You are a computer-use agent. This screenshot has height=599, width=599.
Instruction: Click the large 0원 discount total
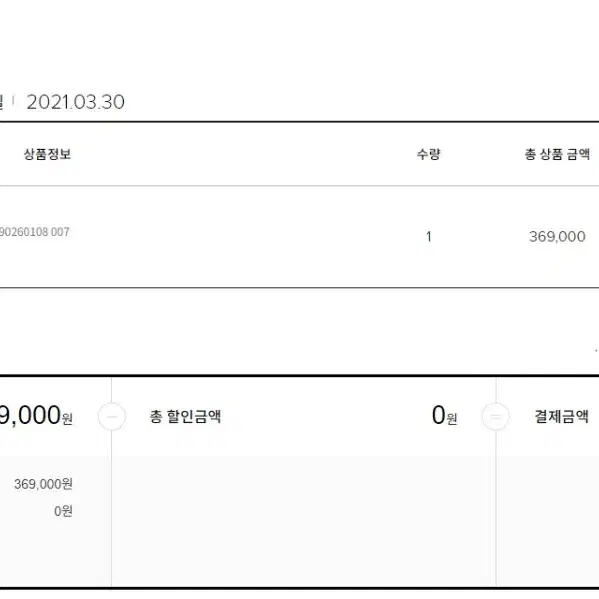[x=444, y=416]
